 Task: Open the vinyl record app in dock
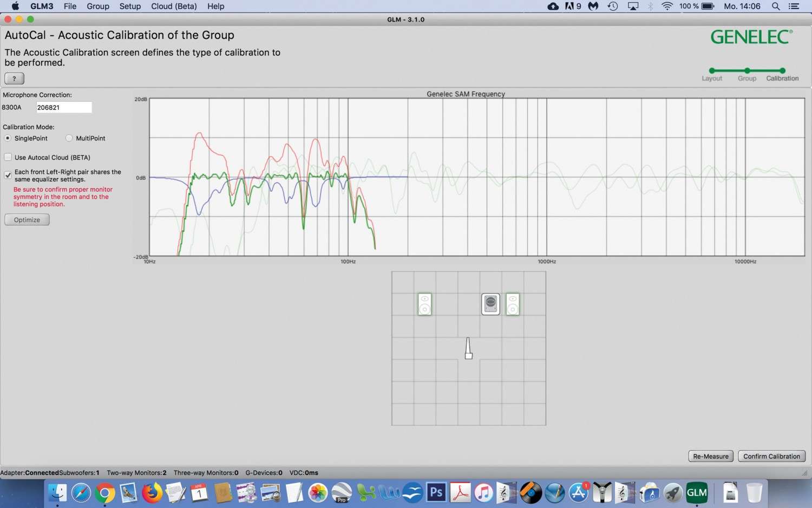click(531, 493)
